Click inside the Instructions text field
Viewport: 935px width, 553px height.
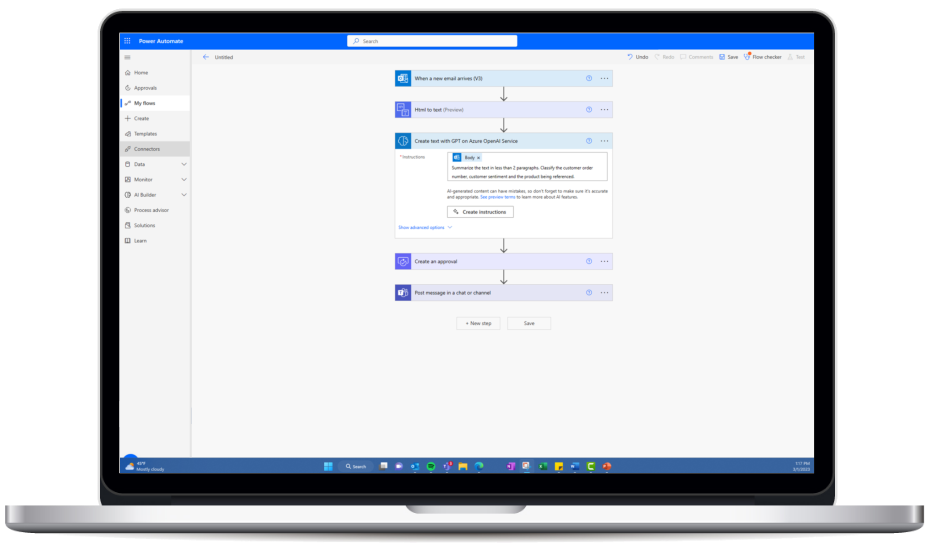coord(527,166)
